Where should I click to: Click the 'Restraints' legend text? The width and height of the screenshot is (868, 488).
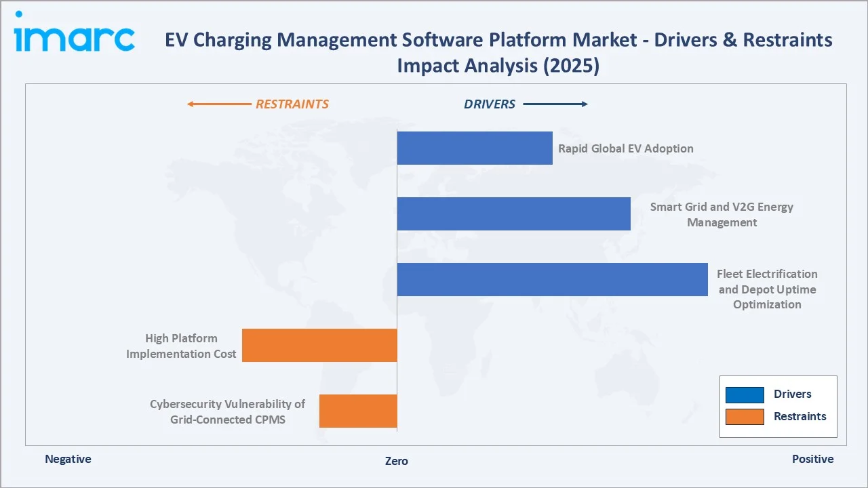800,416
